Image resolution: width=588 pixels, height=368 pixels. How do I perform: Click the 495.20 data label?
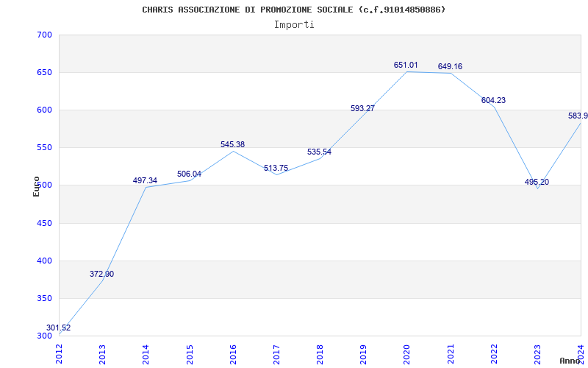[x=537, y=182]
